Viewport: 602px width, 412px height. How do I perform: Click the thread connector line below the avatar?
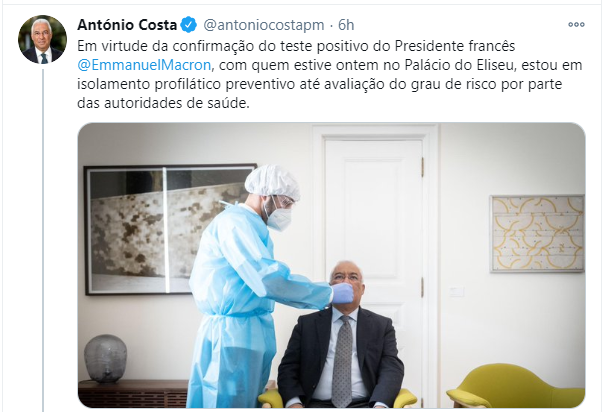[43, 240]
